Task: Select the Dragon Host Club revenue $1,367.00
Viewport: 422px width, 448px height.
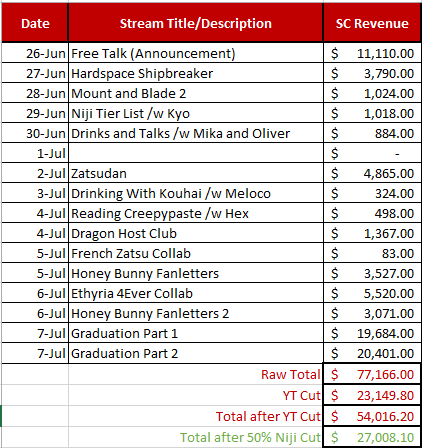Action: tap(372, 233)
